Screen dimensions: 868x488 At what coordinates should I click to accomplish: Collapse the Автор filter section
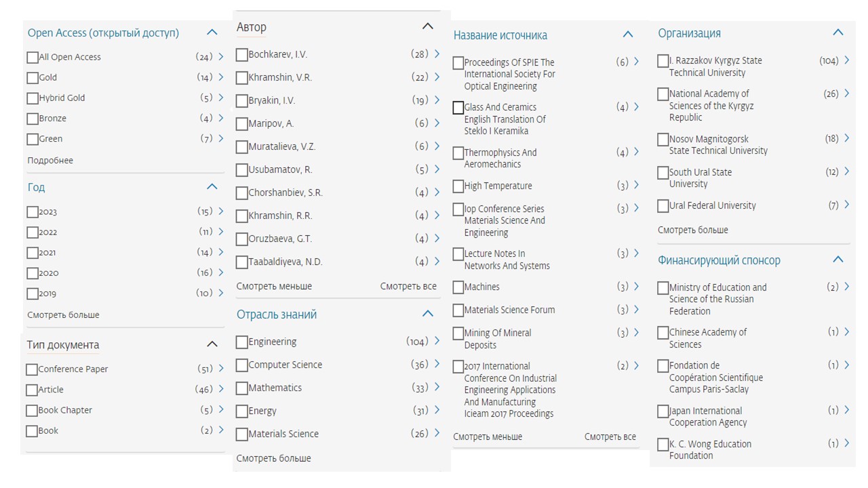coord(427,26)
